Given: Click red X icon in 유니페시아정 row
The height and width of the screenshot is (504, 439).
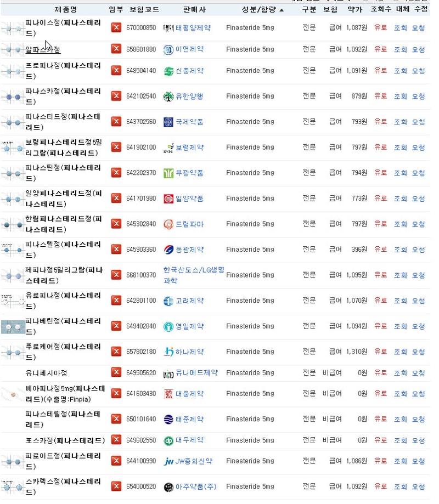Looking at the screenshot, I should (116, 372).
